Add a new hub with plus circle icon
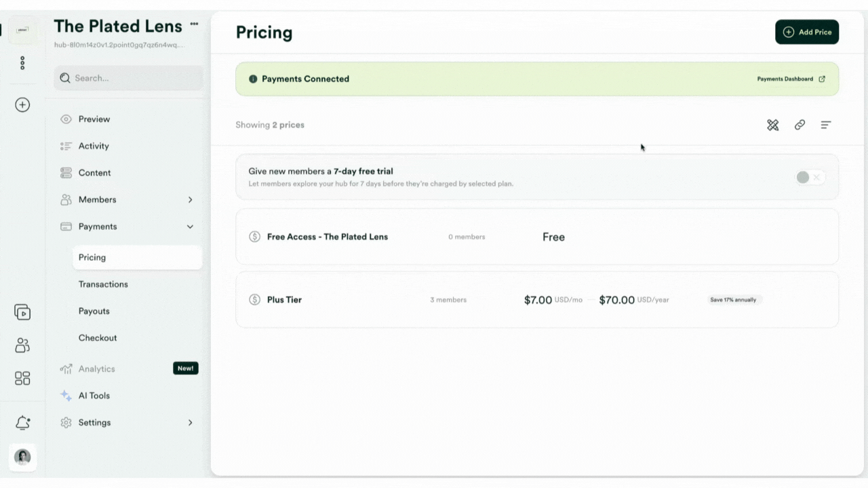 pos(22,105)
